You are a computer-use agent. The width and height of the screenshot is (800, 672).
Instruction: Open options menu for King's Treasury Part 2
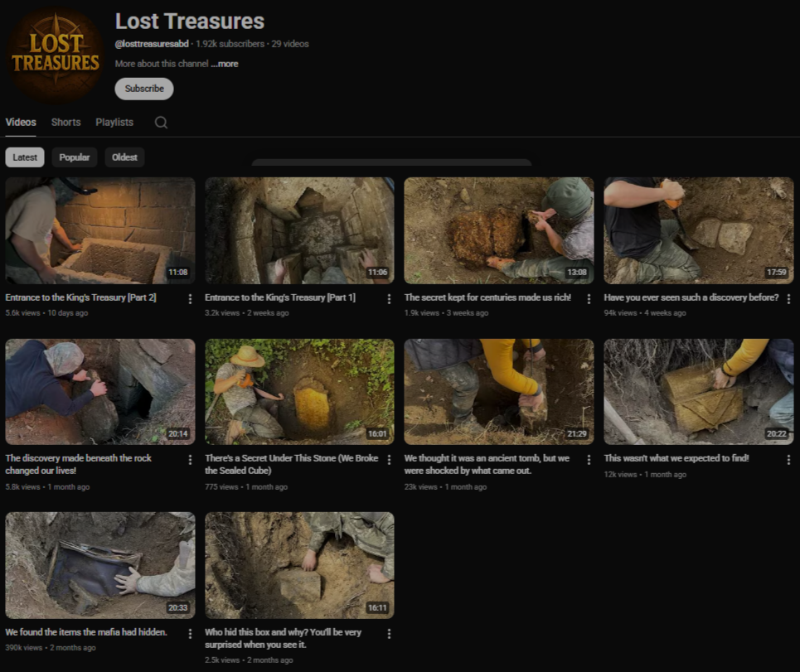(190, 299)
